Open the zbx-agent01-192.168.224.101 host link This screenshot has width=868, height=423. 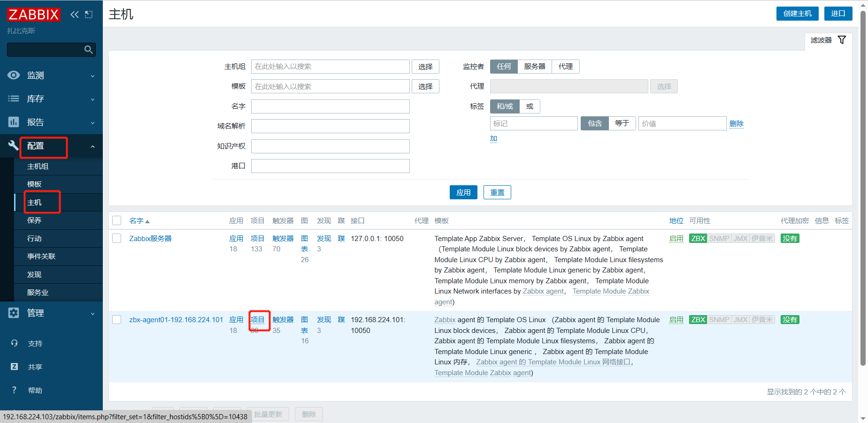click(176, 320)
